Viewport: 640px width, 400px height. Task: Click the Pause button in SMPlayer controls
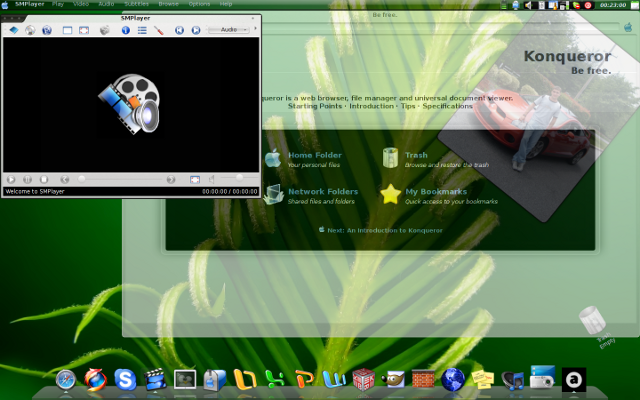coord(27,179)
